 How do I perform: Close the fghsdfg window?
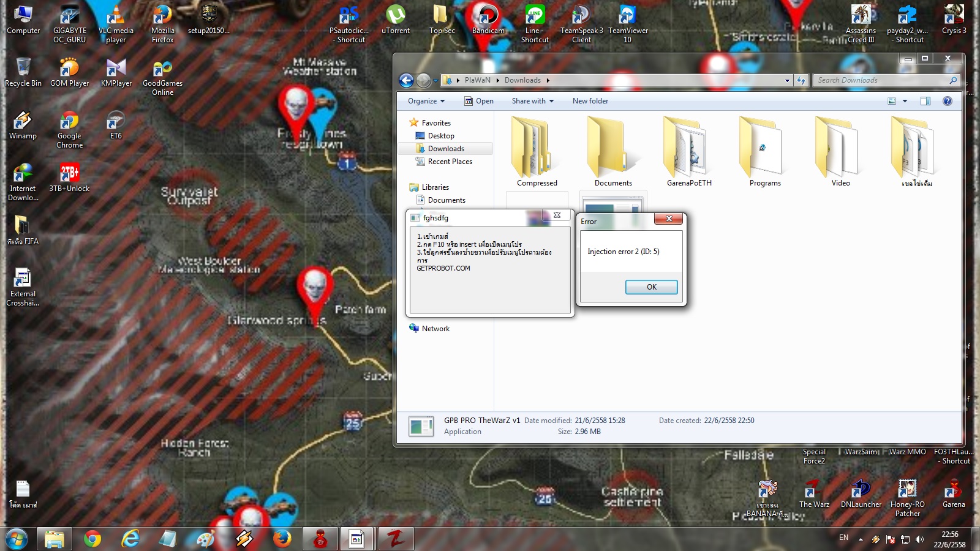(557, 216)
